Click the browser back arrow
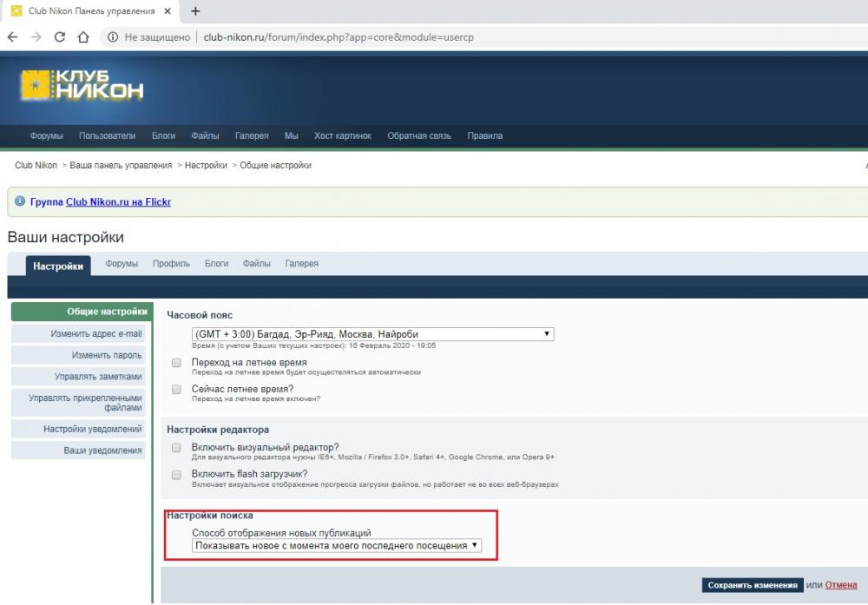This screenshot has height=605, width=868. coord(13,37)
